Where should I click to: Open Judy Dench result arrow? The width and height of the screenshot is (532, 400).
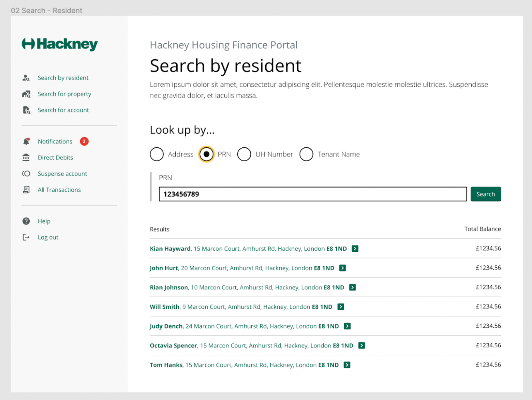347,326
